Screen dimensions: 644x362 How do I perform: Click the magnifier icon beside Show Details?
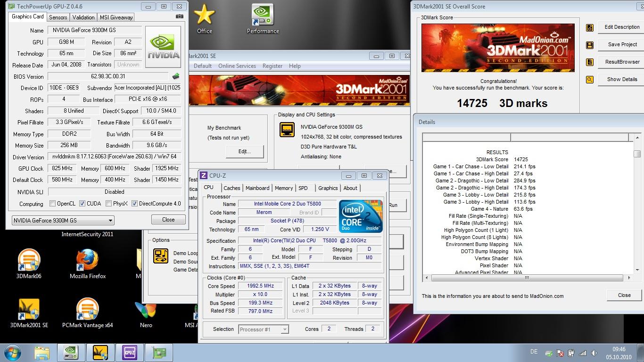(x=589, y=80)
